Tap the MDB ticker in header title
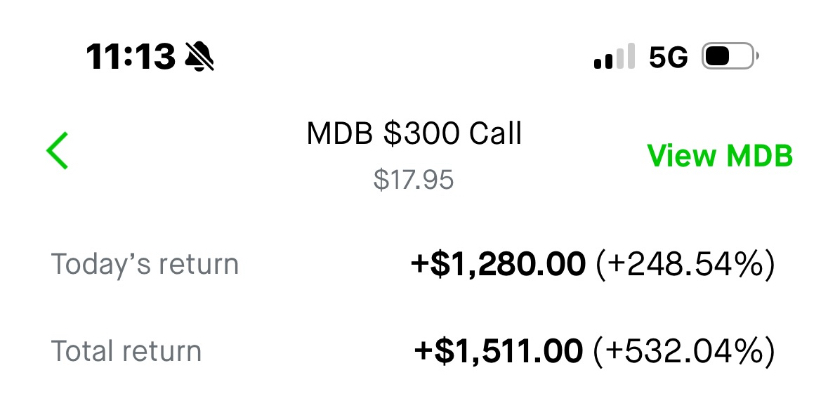This screenshot has height=400, width=828. tap(339, 133)
